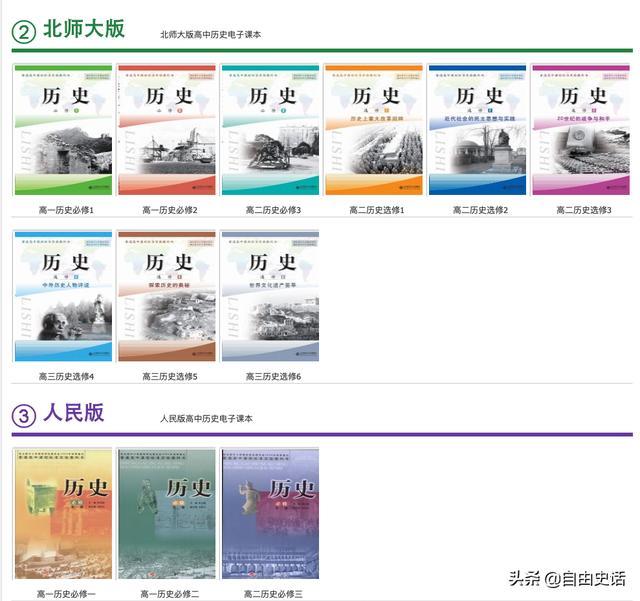Open the 人民版 高一历史必修三 purple cover
Screen dimensions: 640x601
[x=270, y=513]
